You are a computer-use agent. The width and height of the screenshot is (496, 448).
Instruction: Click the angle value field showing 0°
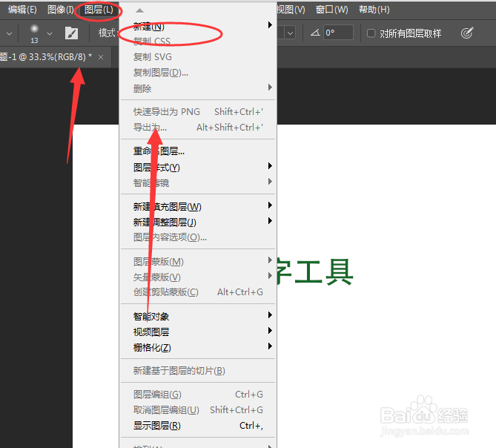click(338, 33)
